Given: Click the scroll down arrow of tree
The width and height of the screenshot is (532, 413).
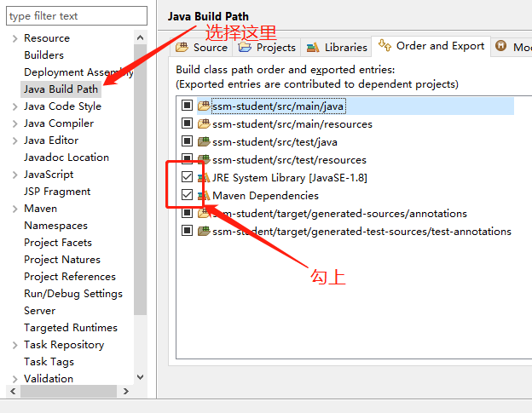Looking at the screenshot, I should (140, 377).
